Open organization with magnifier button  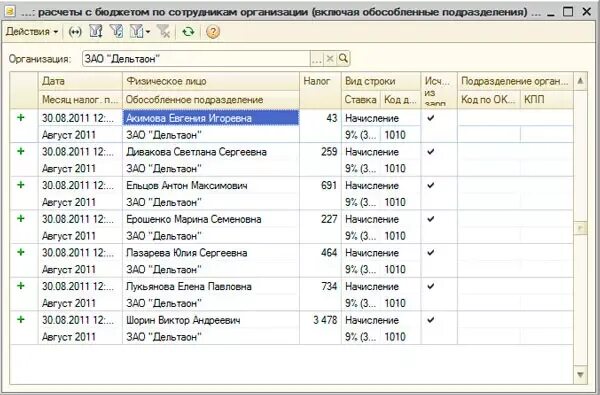point(343,59)
